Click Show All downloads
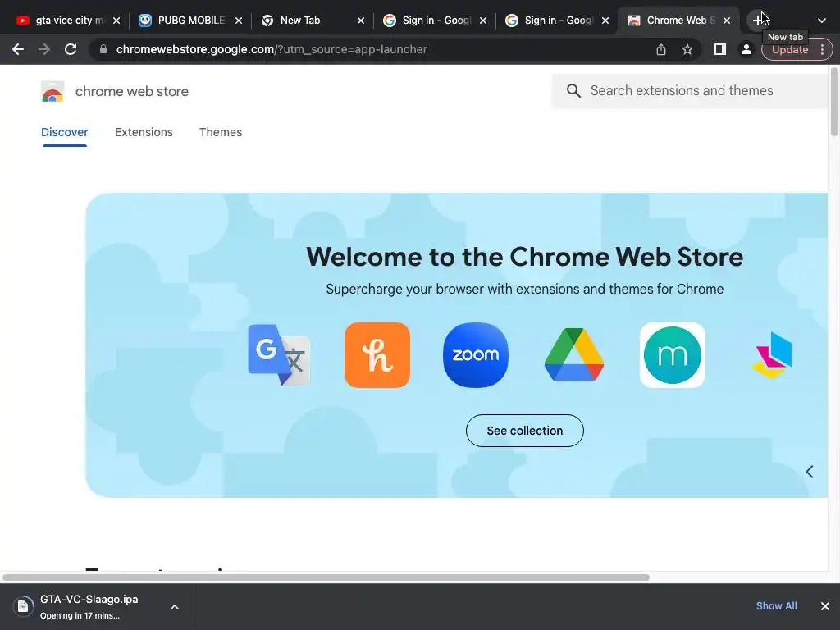 pos(776,606)
